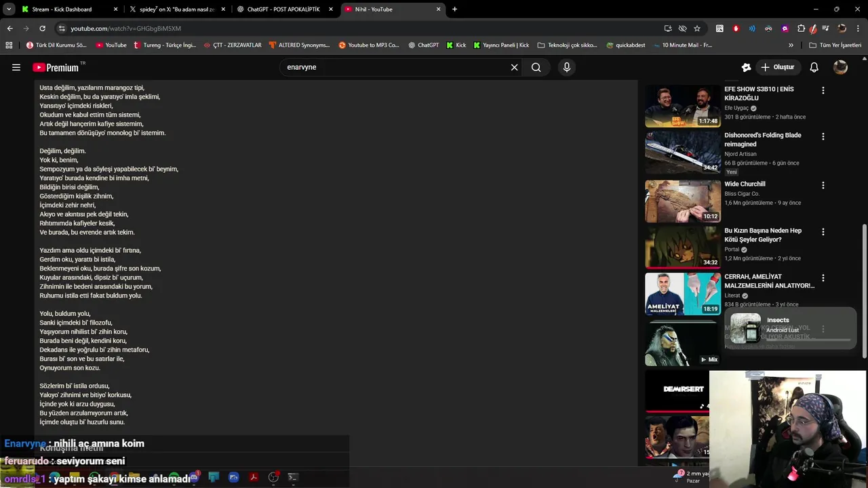Open Chrome three-dot menu
Image resolution: width=868 pixels, height=488 pixels.
click(x=858, y=28)
